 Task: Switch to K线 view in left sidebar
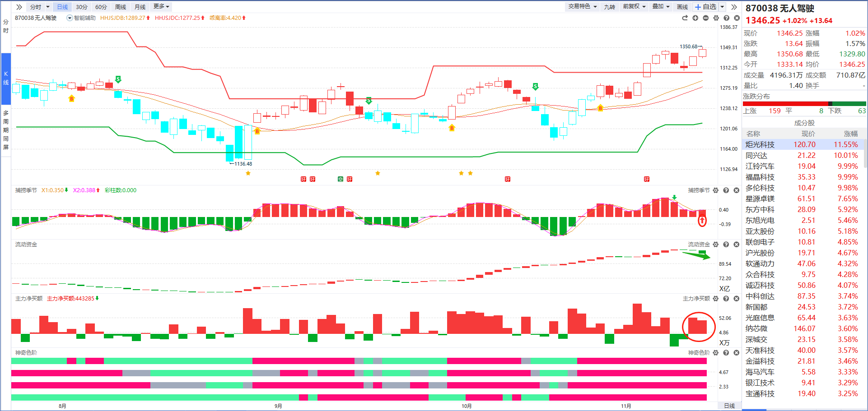point(6,78)
